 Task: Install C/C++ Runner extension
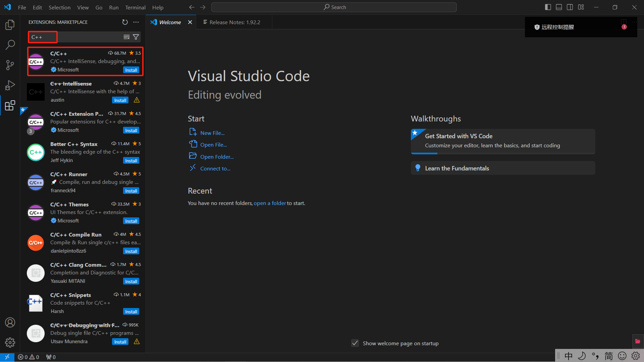(131, 191)
